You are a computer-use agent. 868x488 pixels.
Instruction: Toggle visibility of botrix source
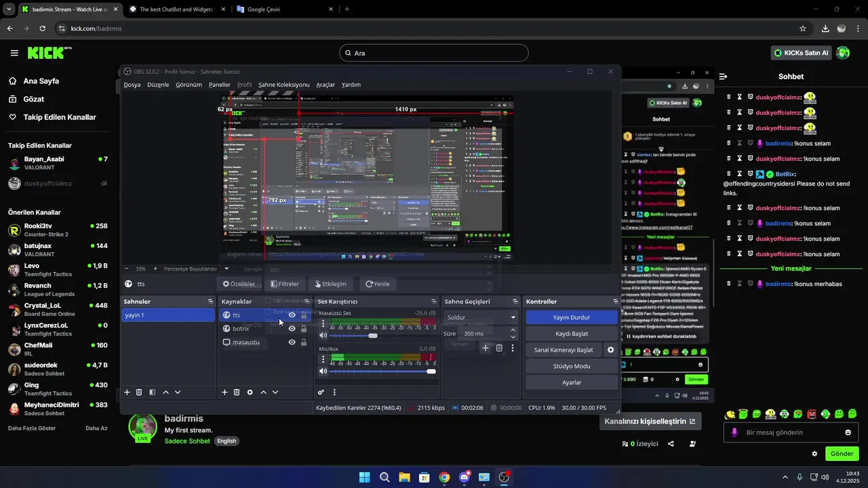292,329
